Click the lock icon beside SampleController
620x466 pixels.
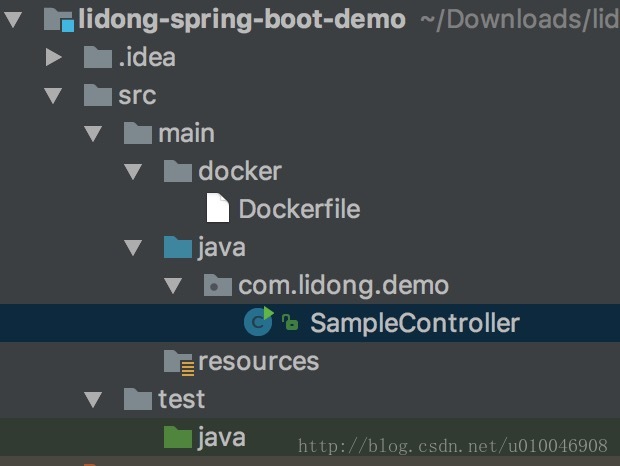coord(290,323)
